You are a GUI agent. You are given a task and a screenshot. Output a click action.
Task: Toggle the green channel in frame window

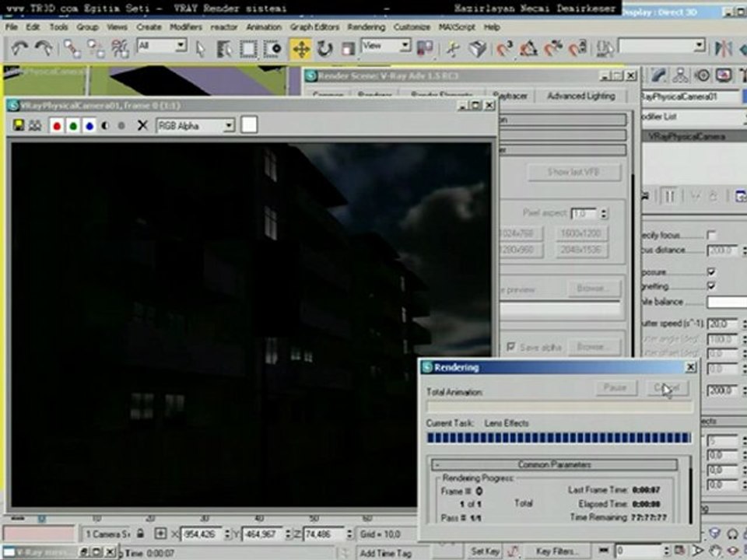coord(73,126)
